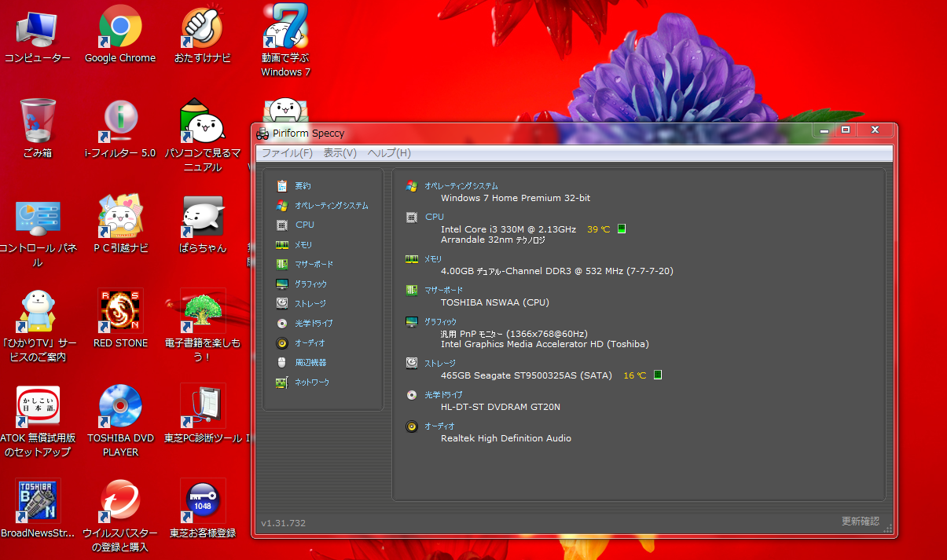Screen dimensions: 947x560
Task: Click the ネットワーク icon in sidebar
Action: tap(282, 382)
